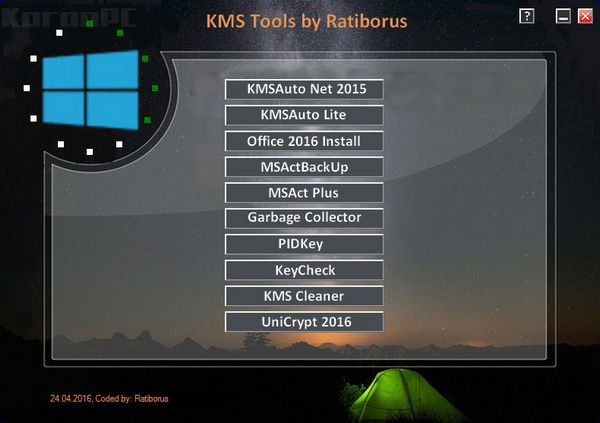Close the KMS Tools window
600x423 pixels.
coord(585,16)
